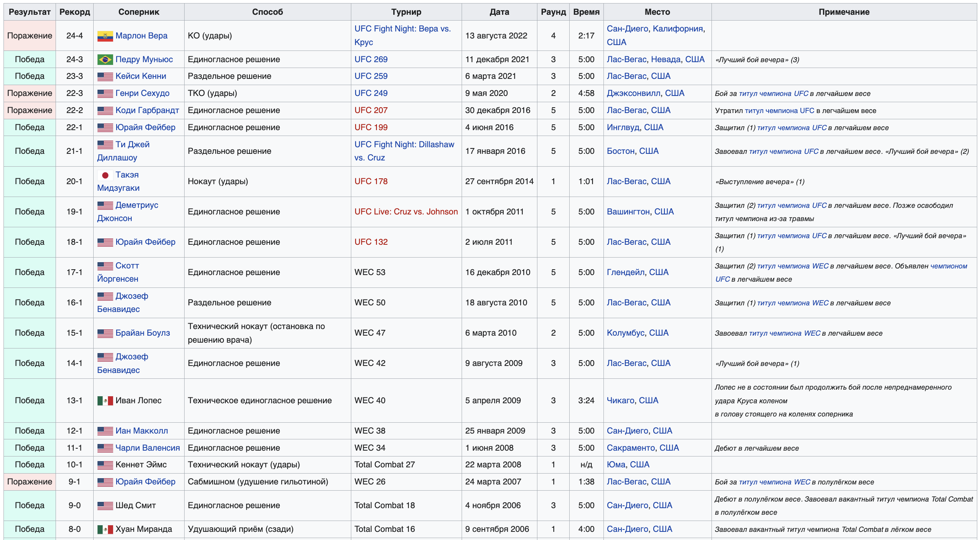Click the US flag beside Чарли Валенсия
980x540 pixels.
[x=105, y=448]
